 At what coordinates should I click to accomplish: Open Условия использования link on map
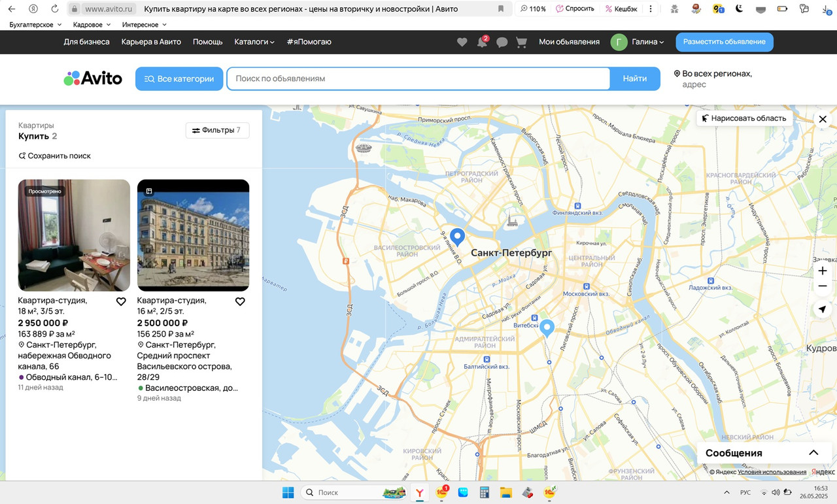coord(772,472)
